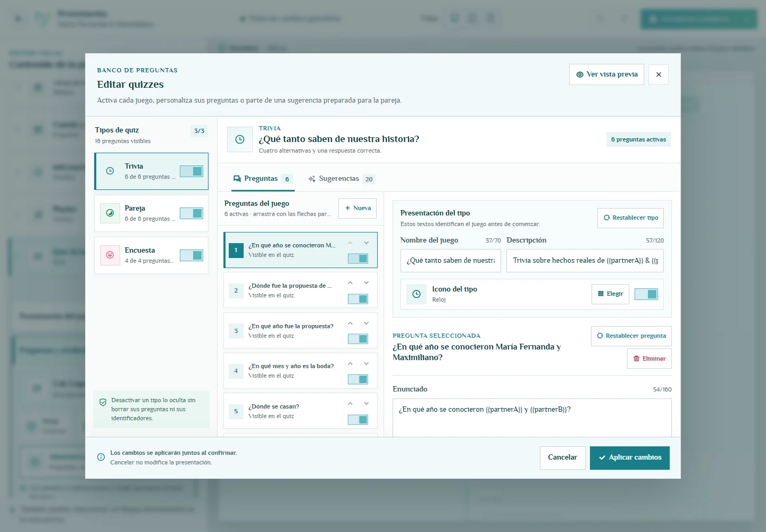
Task: Select the Pareja quiz type icon
Action: 110,213
